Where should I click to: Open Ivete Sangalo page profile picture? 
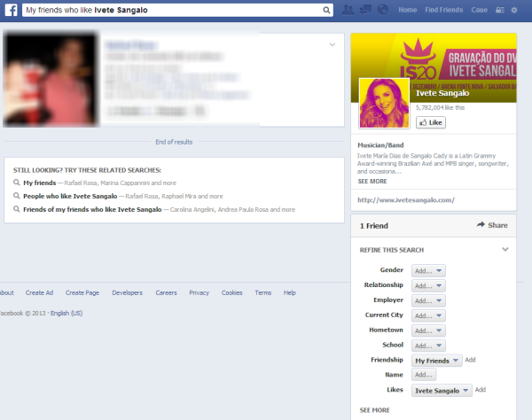383,102
